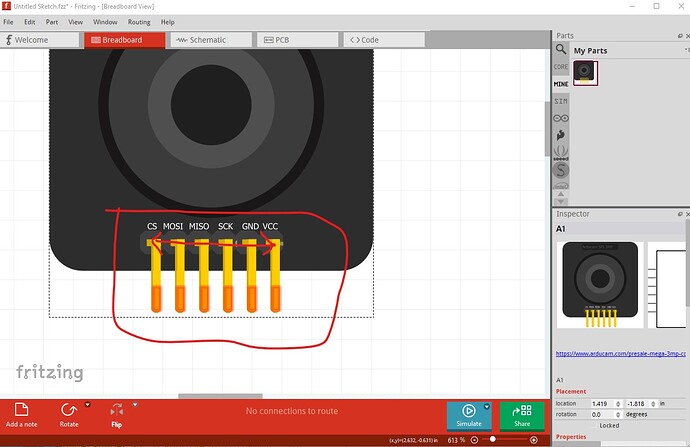Switch to the PCB tab
This screenshot has height=447, width=690.
pos(297,40)
